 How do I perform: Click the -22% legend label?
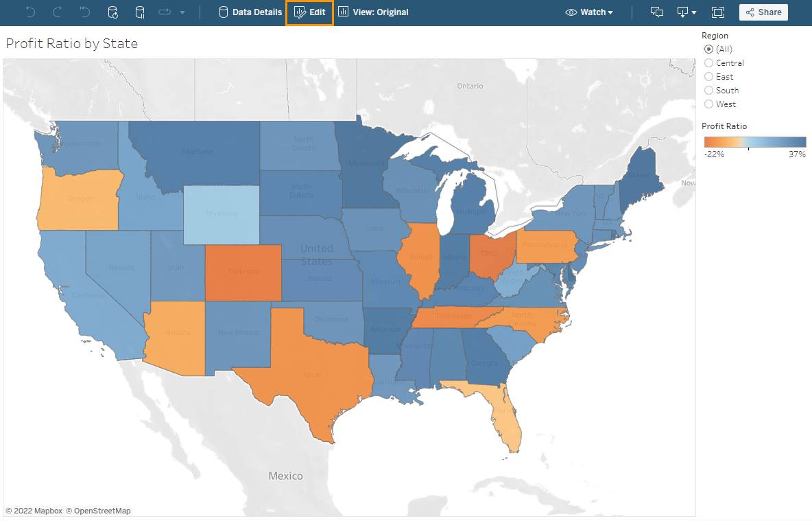pos(714,154)
